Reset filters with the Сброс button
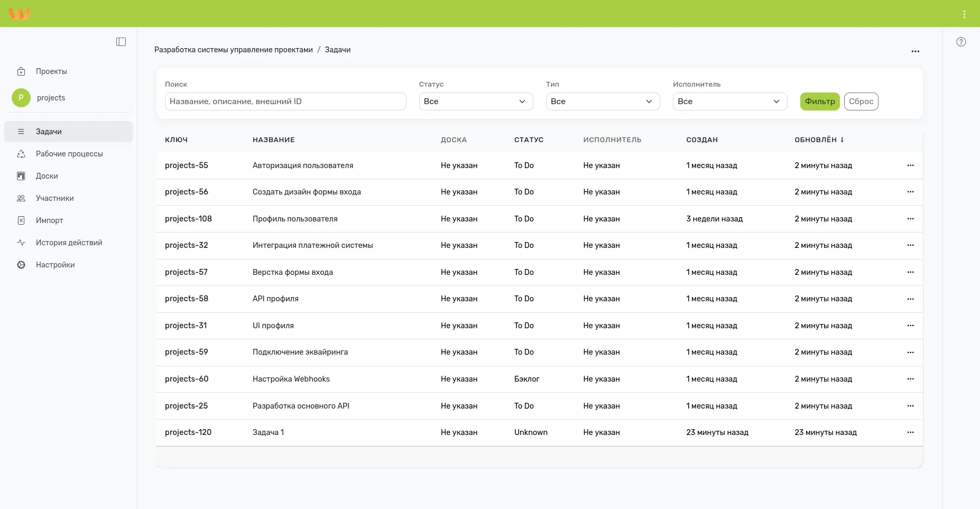Viewport: 980px width, 509px height. [x=861, y=101]
